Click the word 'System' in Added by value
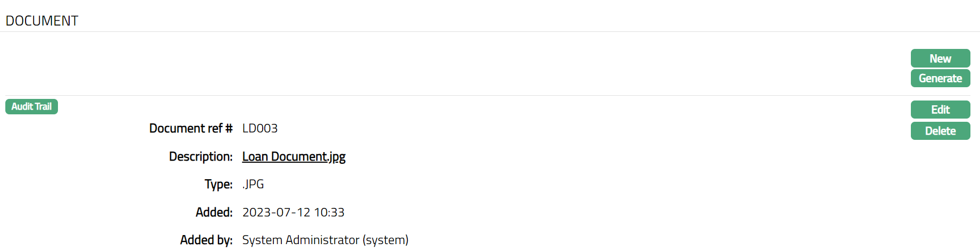 coord(262,240)
